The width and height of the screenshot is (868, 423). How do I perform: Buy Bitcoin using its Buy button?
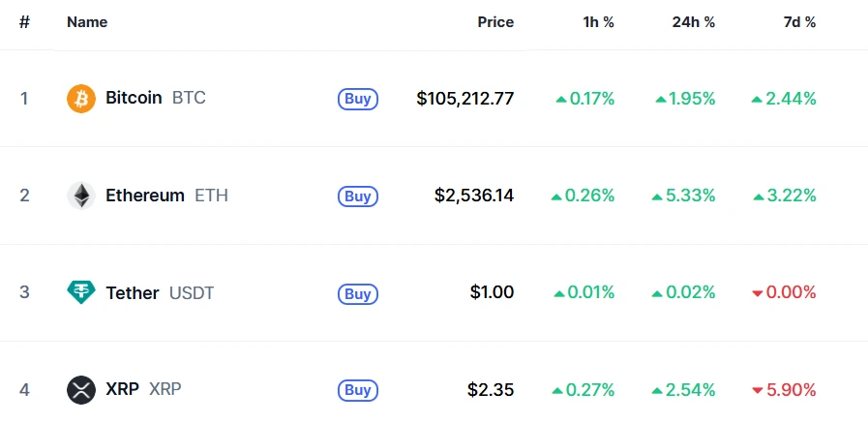tap(358, 99)
